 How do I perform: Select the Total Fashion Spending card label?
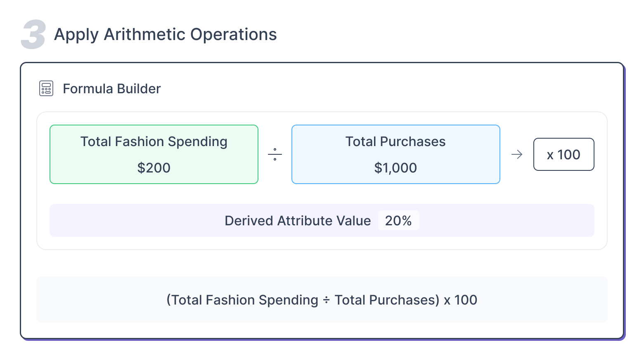coord(154,142)
